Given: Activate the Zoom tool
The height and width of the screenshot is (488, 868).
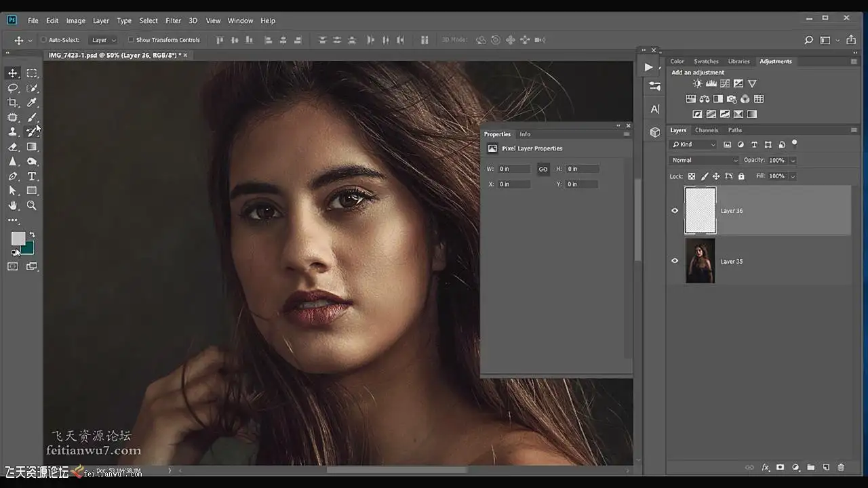Looking at the screenshot, I should click(x=32, y=205).
